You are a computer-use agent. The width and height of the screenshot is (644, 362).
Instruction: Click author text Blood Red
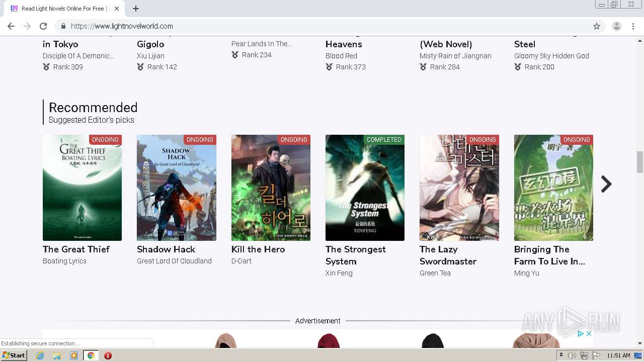341,56
